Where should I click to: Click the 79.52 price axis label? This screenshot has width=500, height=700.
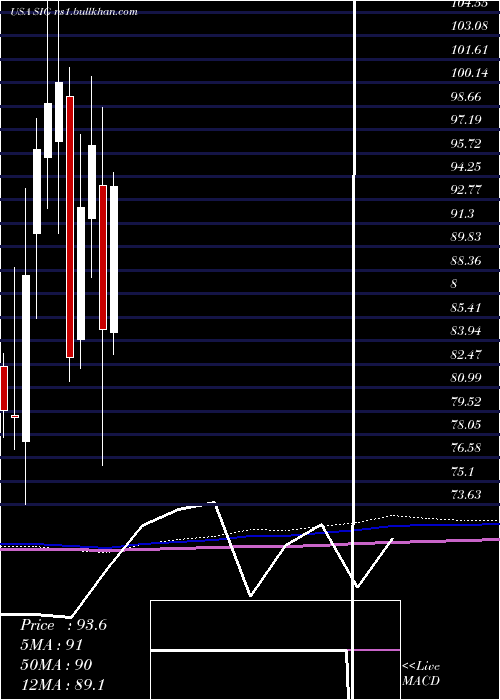pyautogui.click(x=466, y=401)
